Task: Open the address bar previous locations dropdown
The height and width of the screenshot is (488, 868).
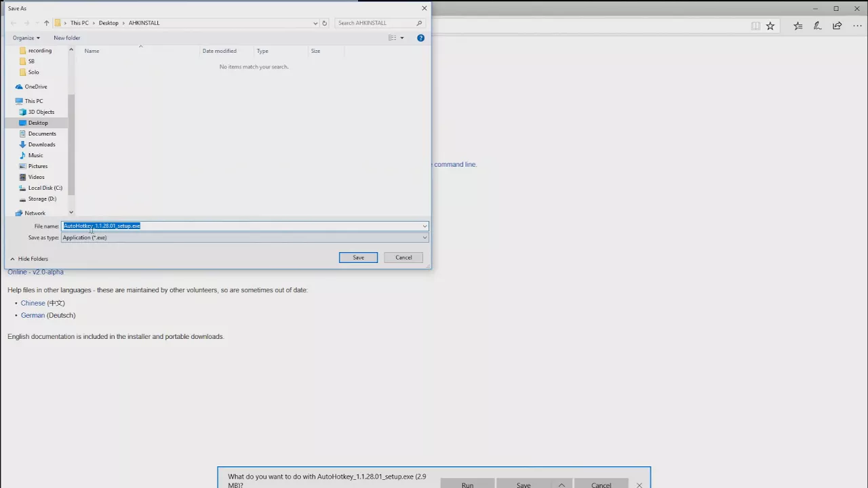Action: click(315, 23)
